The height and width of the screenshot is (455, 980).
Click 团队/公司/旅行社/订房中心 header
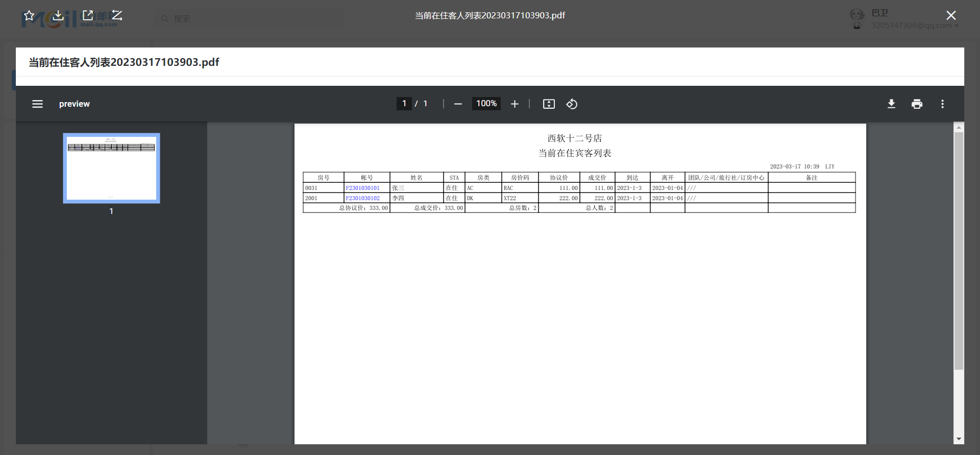point(726,178)
